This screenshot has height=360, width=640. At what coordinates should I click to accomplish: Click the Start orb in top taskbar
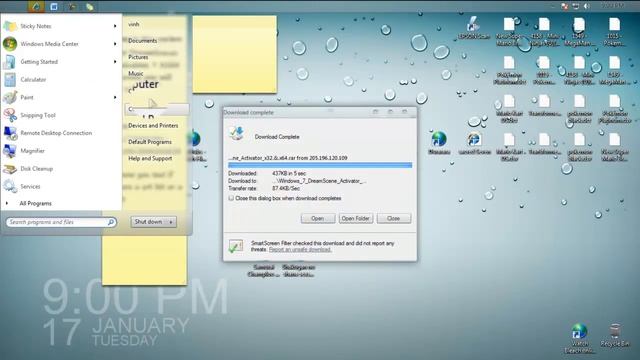[36, 6]
